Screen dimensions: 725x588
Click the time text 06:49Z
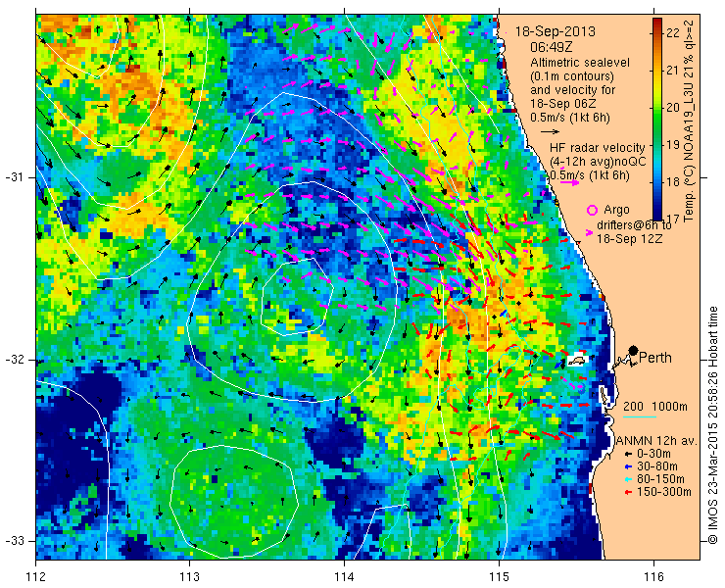[551, 47]
